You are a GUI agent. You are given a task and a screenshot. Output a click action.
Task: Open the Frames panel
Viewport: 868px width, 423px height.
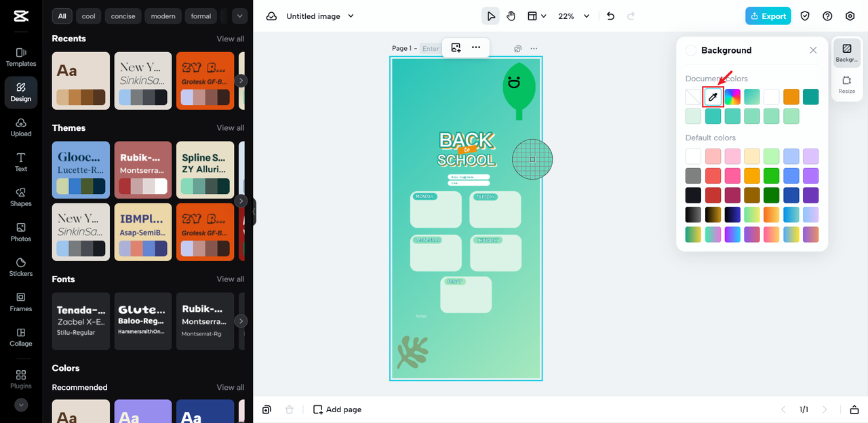pos(21,302)
